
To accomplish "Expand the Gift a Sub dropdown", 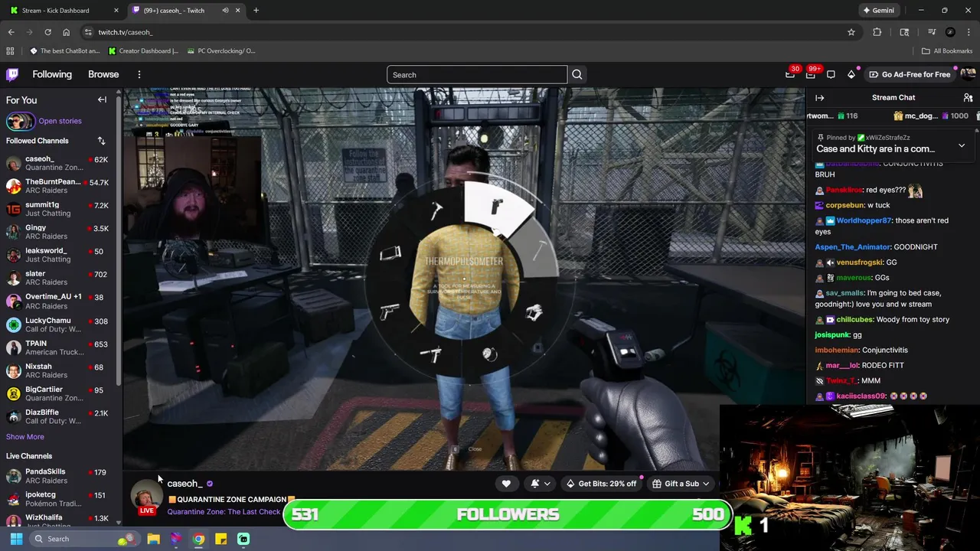I will (681, 484).
